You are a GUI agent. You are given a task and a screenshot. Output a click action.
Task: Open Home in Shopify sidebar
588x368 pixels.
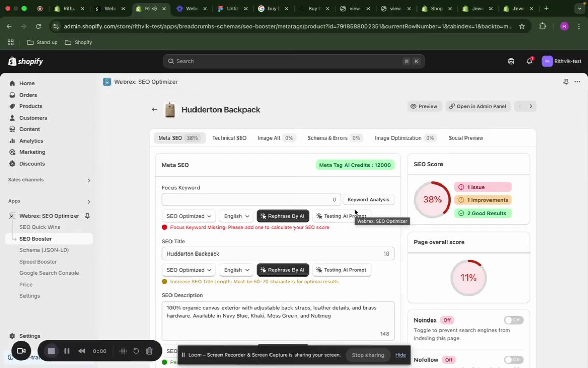[x=27, y=83]
